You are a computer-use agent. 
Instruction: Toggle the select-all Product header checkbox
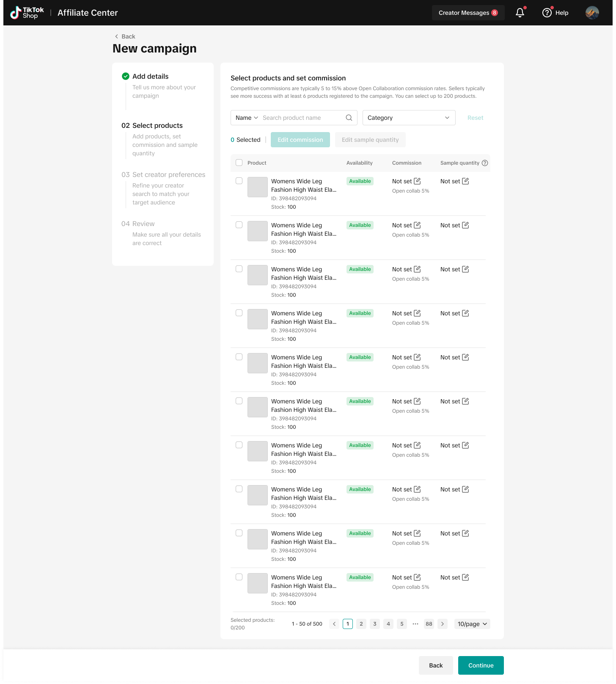tap(239, 163)
